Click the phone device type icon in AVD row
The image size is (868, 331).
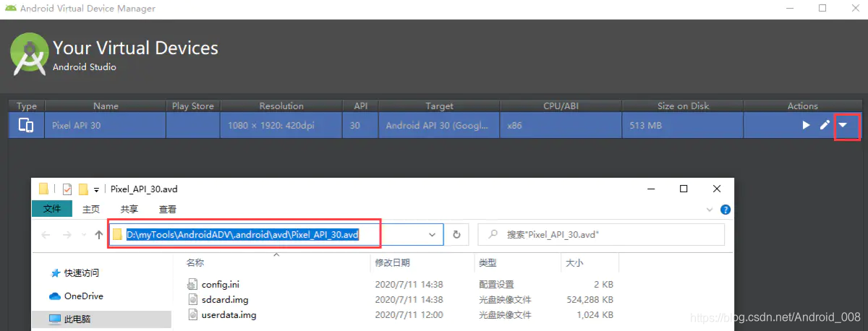pos(26,126)
